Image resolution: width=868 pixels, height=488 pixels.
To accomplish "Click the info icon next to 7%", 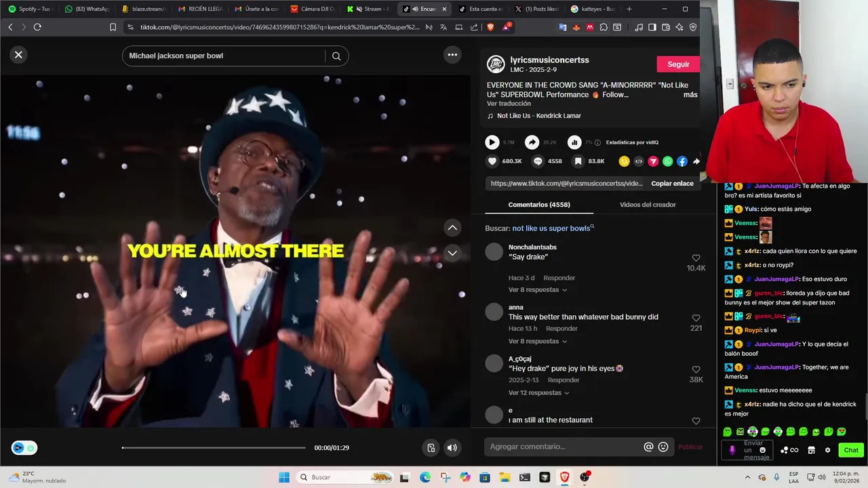I will (597, 143).
